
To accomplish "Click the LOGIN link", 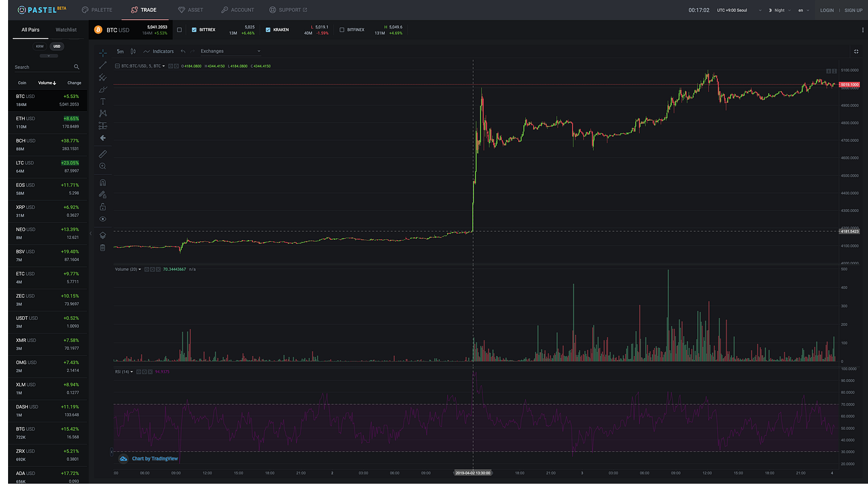I will [x=827, y=10].
